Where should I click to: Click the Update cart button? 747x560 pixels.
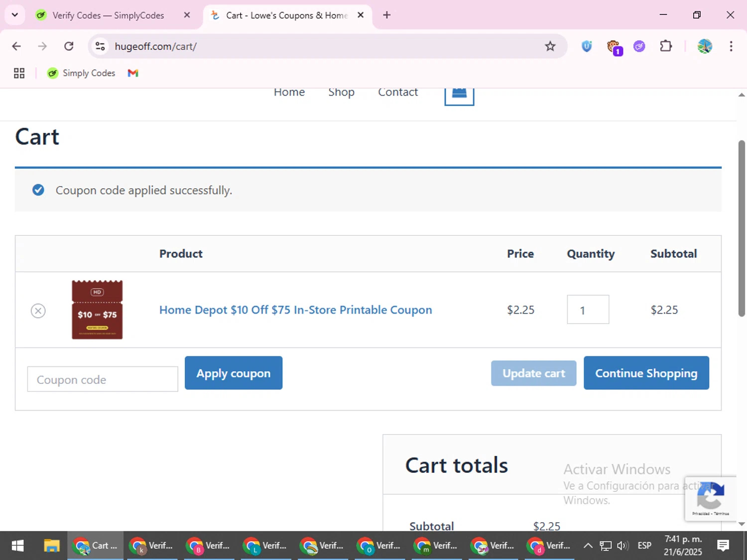[x=534, y=373]
